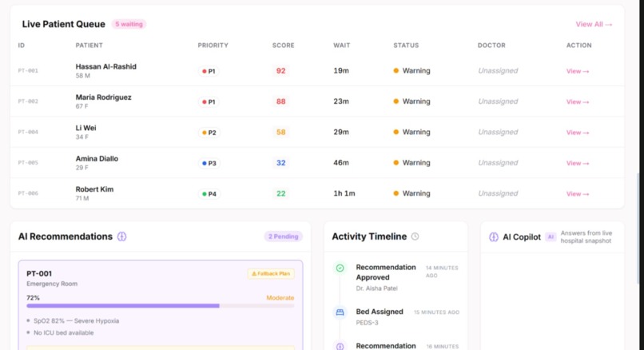The image size is (644, 350).
Task: Click the DOCTOR column header
Action: (491, 46)
